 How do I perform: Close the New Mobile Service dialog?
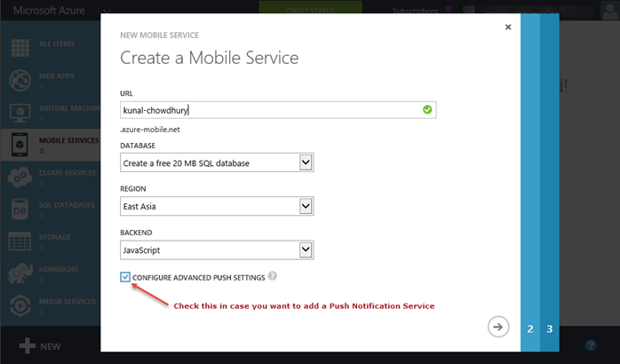point(508,27)
